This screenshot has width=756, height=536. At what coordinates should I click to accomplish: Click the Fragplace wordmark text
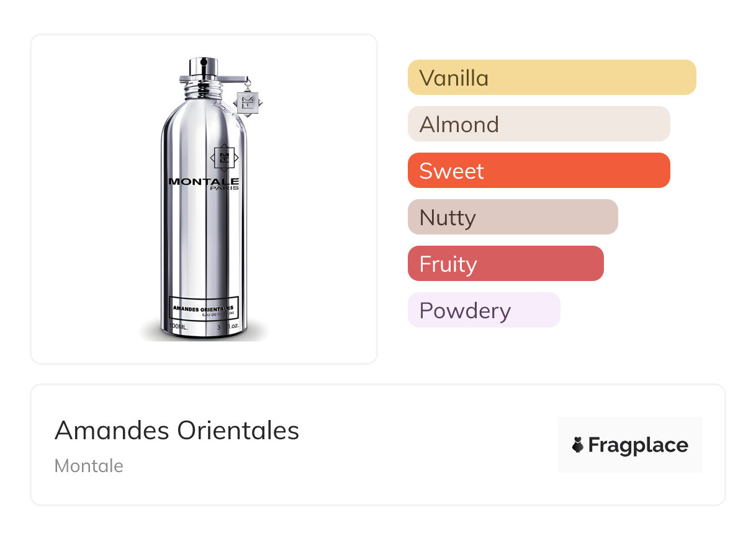click(x=638, y=445)
